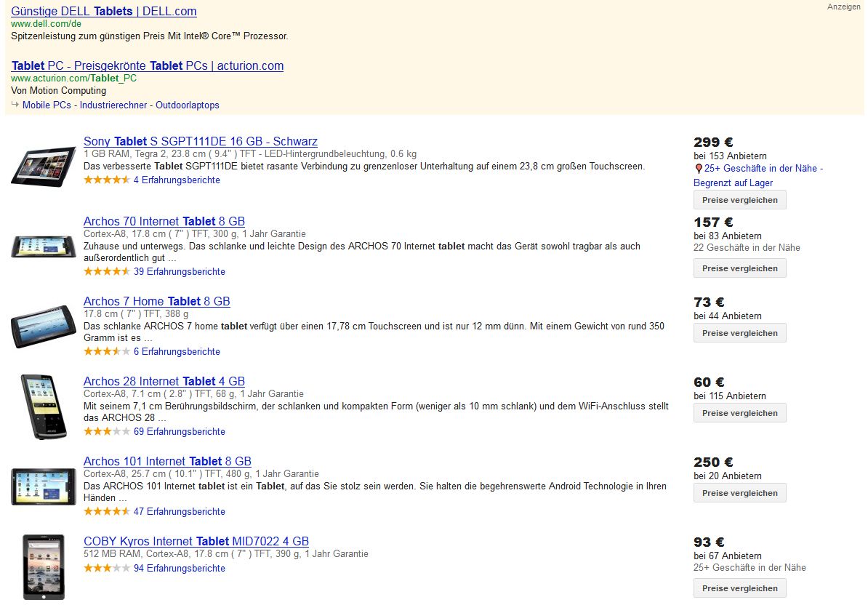Image resolution: width=868 pixels, height=613 pixels.
Task: View the 39 Erfahrungsberichte reviews
Action: (180, 271)
